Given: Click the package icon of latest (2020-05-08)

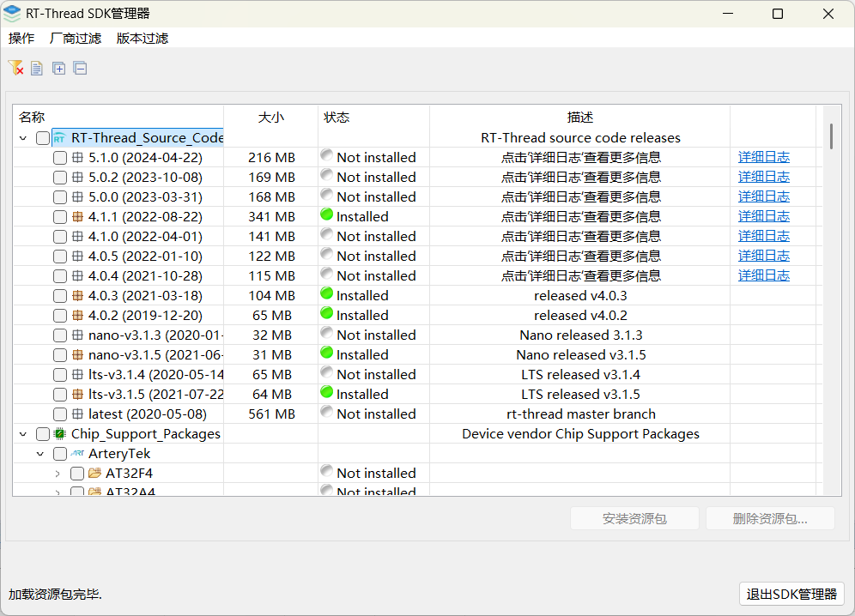Looking at the screenshot, I should coord(77,414).
